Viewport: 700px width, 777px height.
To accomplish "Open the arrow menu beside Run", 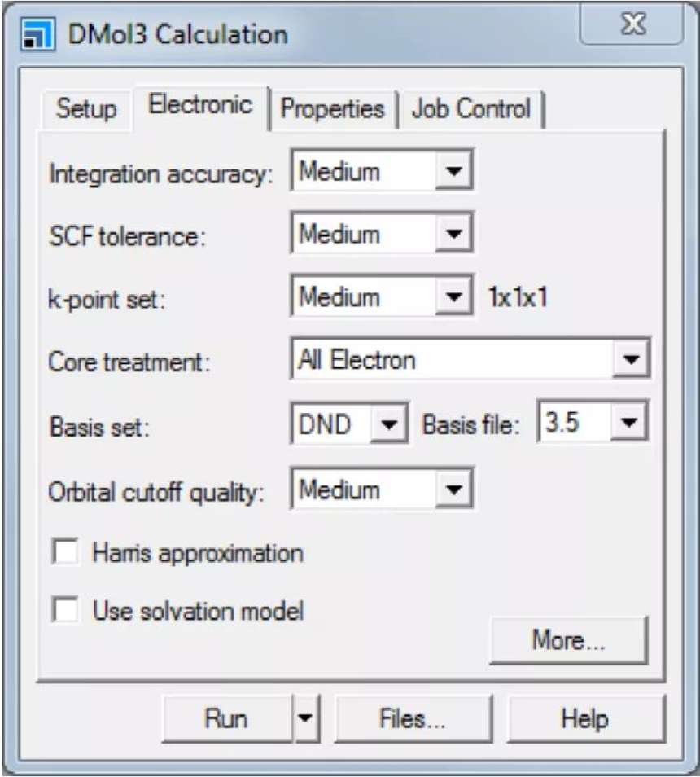I will click(304, 719).
